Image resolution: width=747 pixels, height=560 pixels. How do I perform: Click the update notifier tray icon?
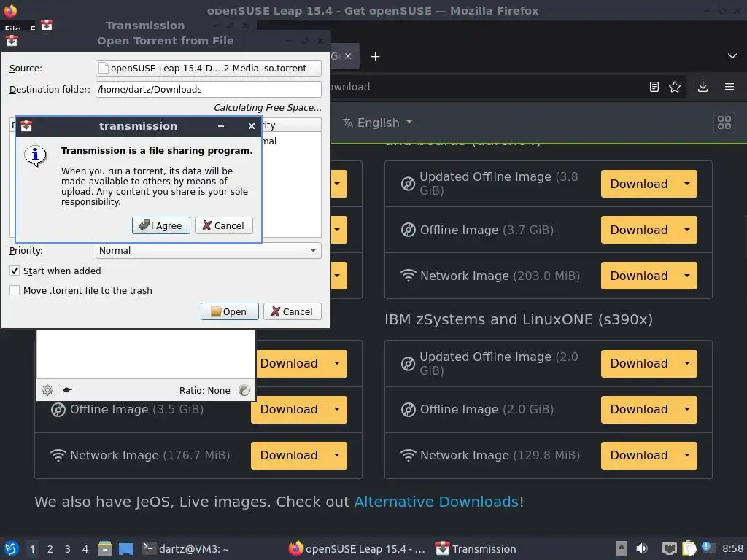pyautogui.click(x=708, y=548)
